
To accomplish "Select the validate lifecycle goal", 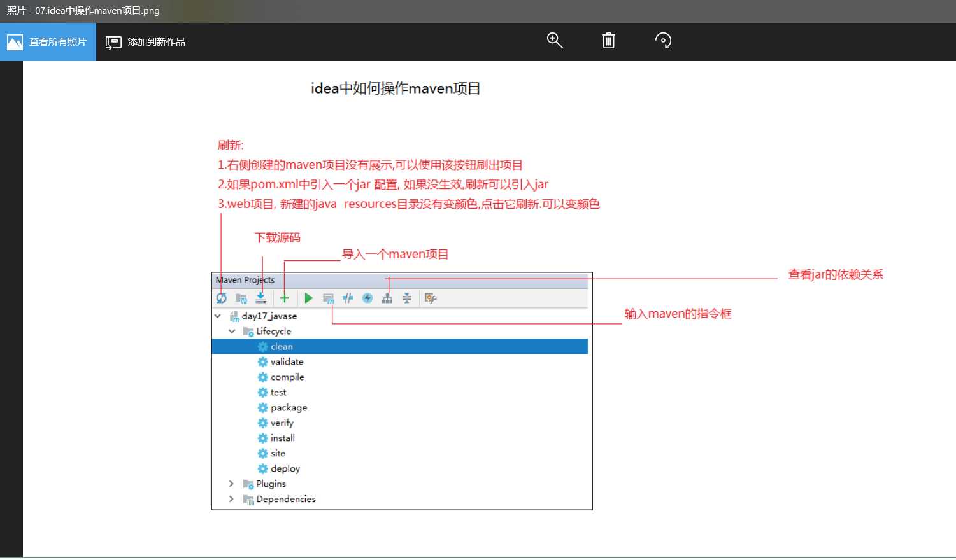I will 287,361.
